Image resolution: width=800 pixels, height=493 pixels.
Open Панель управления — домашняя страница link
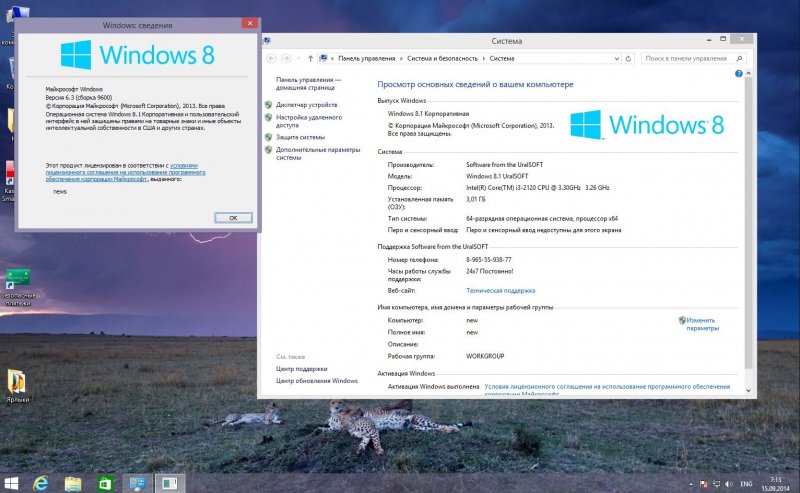tap(308, 84)
